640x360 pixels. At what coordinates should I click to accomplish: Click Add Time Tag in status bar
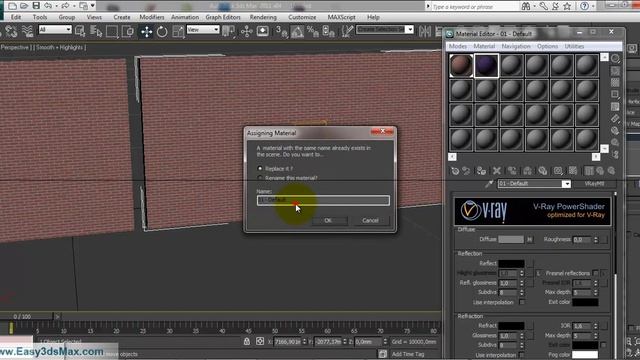pyautogui.click(x=407, y=354)
